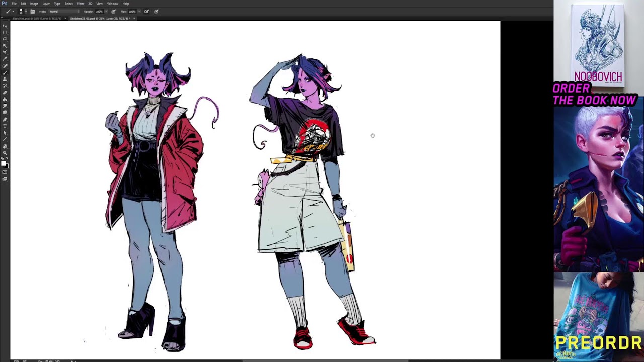Select the Pen tool

[x=5, y=119]
